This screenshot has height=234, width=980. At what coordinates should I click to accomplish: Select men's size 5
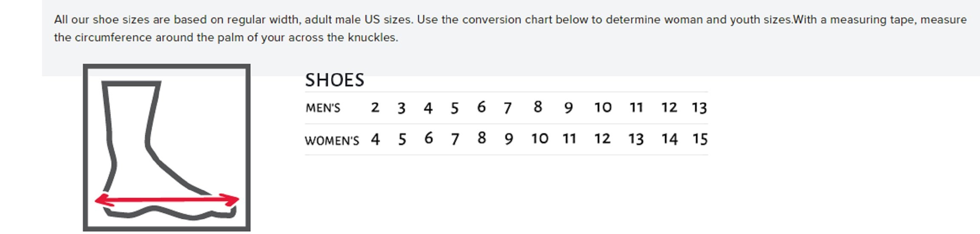pyautogui.click(x=455, y=108)
